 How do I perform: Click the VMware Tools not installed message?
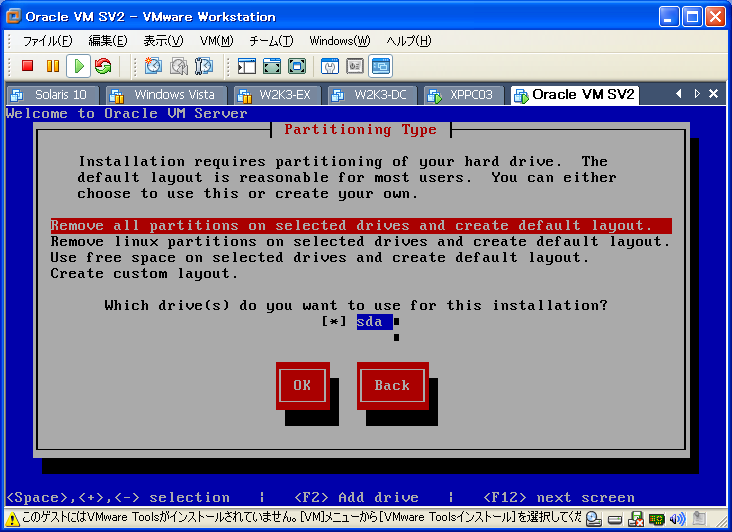pyautogui.click(x=301, y=518)
